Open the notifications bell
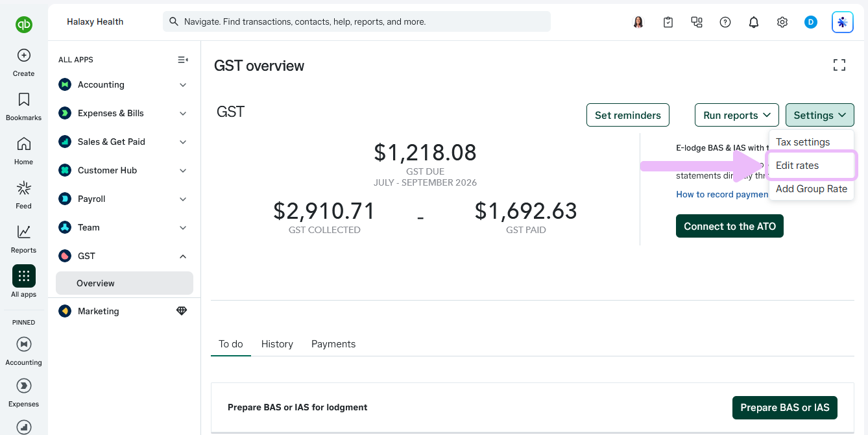This screenshot has width=868, height=435. 754,22
